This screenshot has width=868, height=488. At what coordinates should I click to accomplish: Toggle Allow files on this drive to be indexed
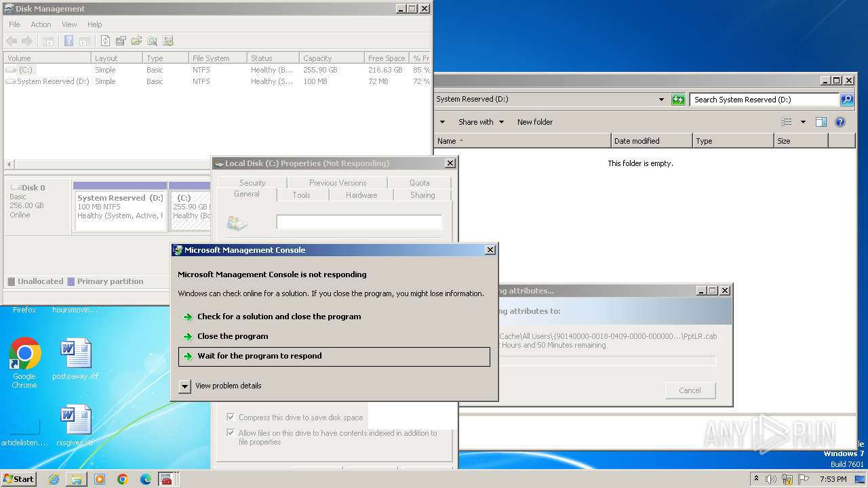[x=231, y=433]
